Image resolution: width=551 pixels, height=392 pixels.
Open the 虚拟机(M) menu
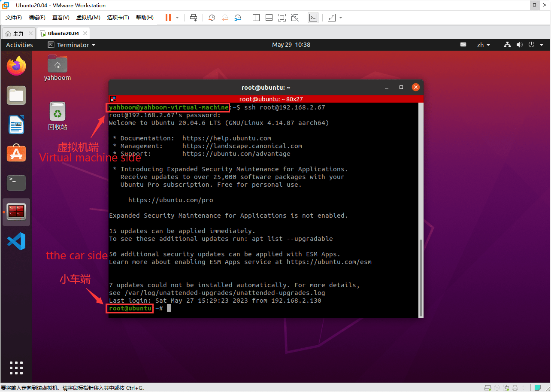point(88,18)
